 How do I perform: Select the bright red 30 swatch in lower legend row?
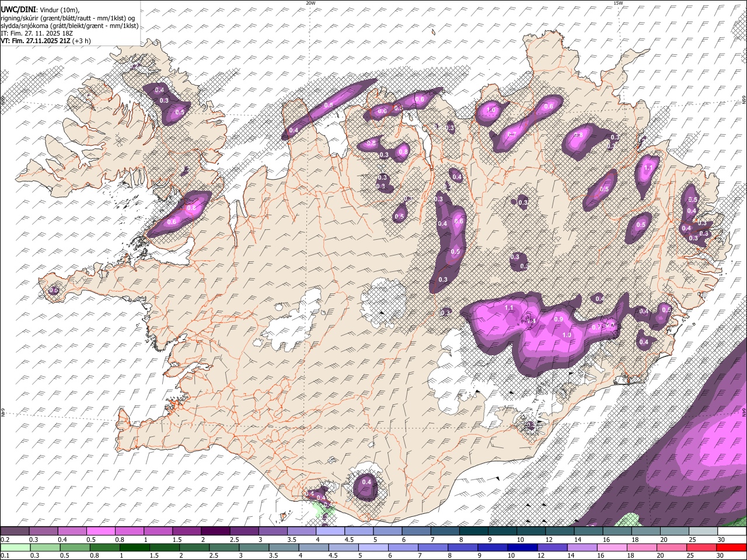pos(731,547)
